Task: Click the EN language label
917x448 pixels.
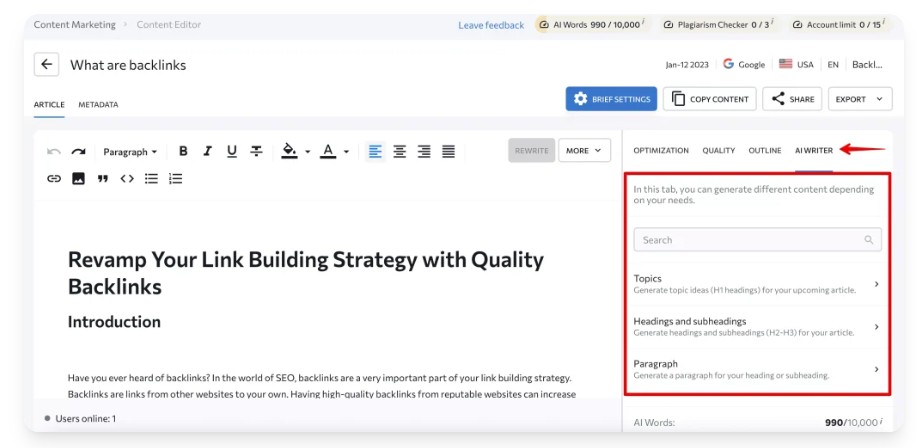Action: point(833,64)
